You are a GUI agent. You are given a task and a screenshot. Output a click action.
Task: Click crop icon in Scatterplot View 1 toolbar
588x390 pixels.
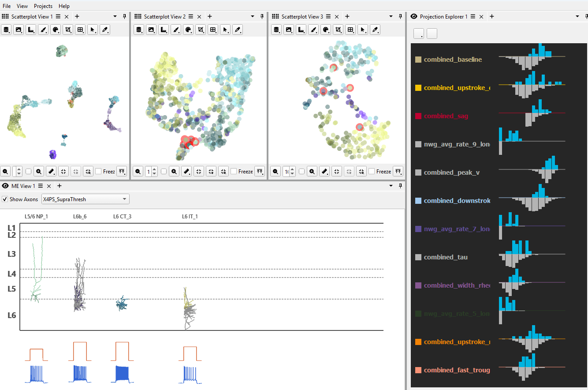(x=68, y=30)
